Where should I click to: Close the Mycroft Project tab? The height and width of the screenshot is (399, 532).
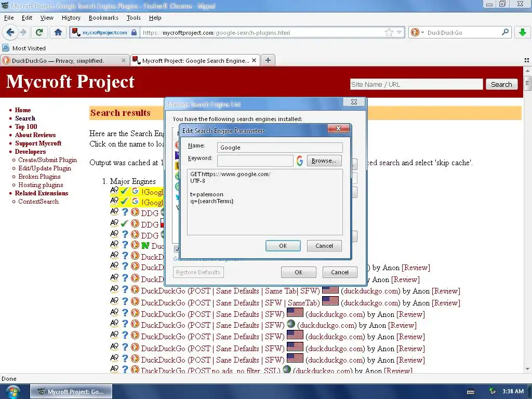[254, 60]
